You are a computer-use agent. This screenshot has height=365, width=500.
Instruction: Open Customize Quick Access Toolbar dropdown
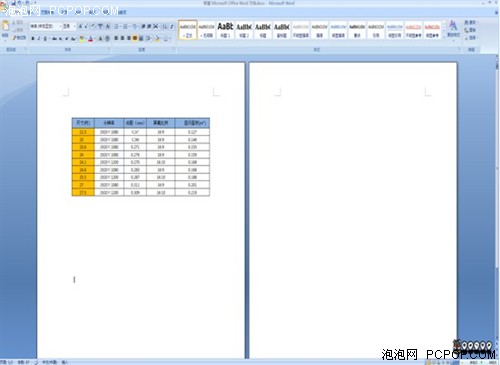coord(35,3)
